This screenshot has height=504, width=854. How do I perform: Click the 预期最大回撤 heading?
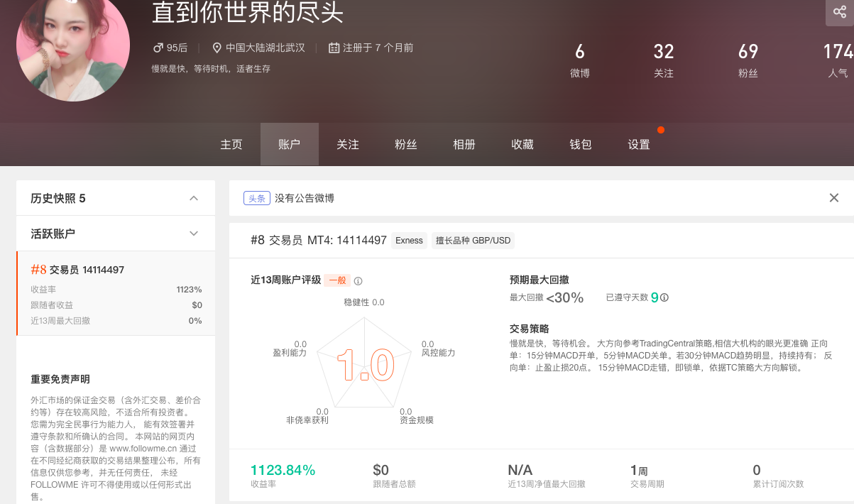pos(539,280)
